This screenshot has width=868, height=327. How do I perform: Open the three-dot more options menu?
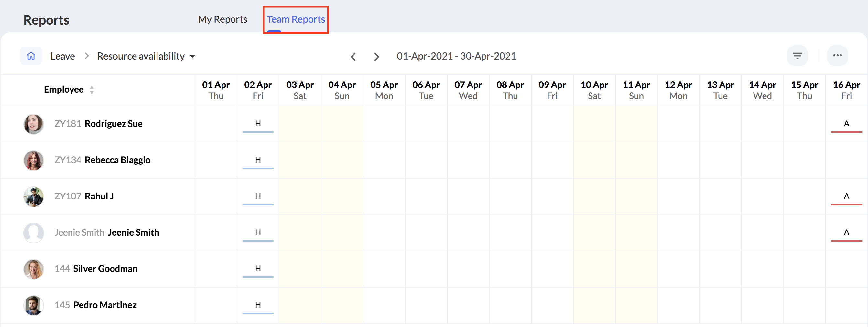tap(837, 56)
